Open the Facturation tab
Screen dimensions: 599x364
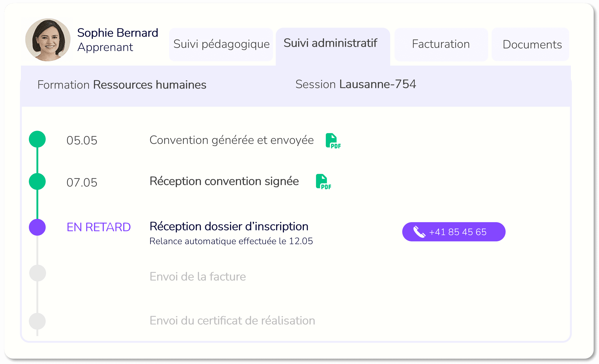tap(441, 45)
